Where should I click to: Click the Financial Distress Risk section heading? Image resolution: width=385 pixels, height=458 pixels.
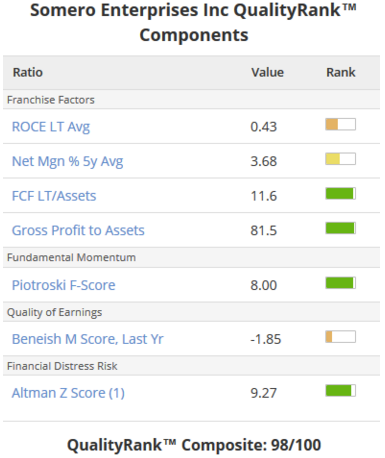62,366
